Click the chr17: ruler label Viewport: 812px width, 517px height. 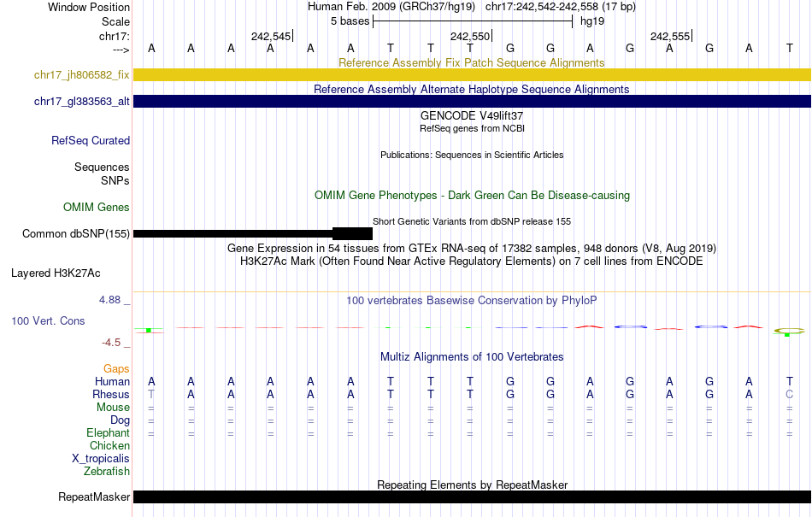(x=115, y=36)
